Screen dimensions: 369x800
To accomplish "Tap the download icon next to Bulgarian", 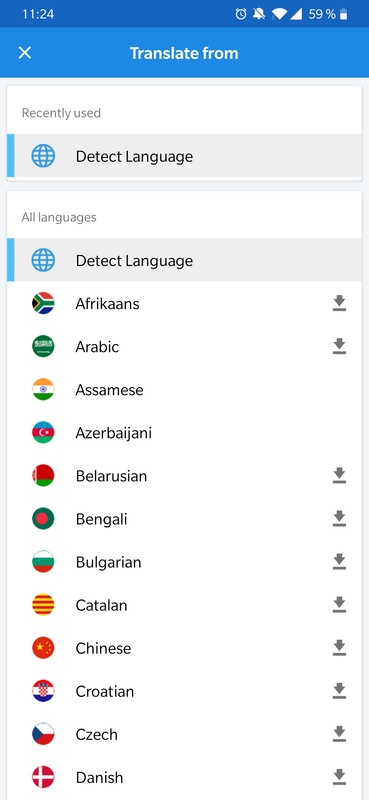I will pyautogui.click(x=339, y=562).
